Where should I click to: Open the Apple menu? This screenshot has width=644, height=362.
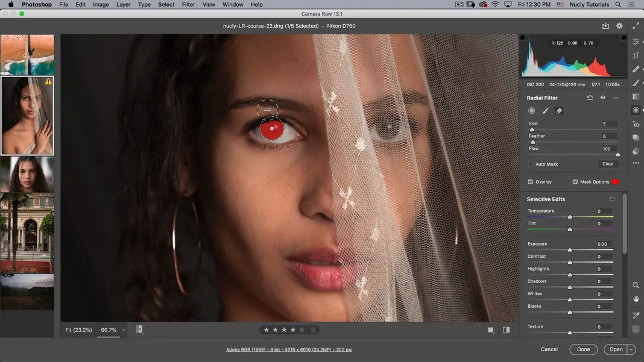(11, 4)
